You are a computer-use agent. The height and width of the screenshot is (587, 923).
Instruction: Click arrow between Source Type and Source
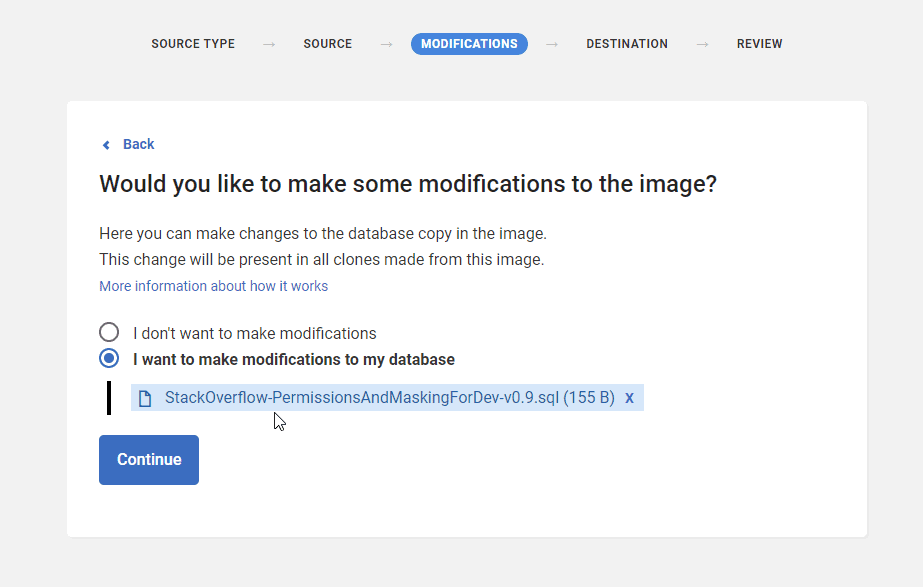point(269,44)
